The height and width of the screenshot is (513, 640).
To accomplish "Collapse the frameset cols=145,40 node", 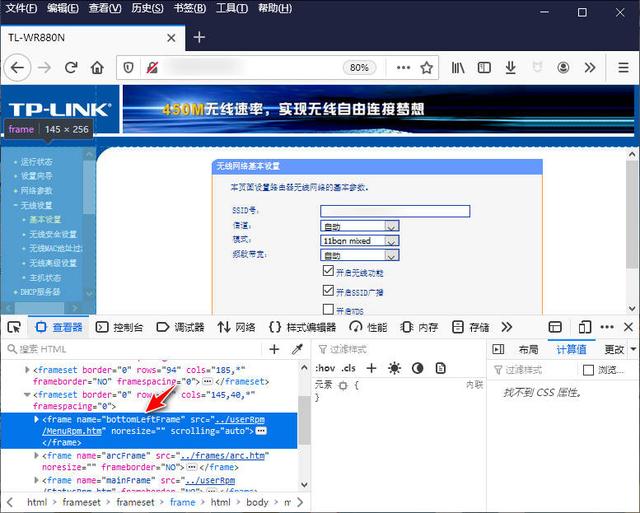I will click(x=27, y=395).
